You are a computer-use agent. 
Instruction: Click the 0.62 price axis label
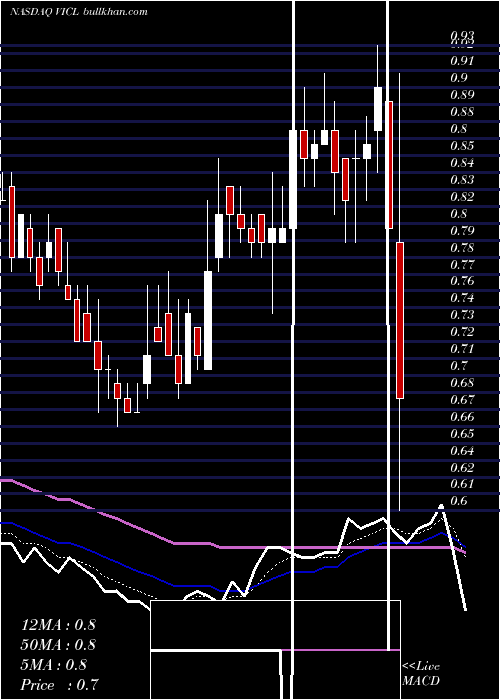point(462,467)
